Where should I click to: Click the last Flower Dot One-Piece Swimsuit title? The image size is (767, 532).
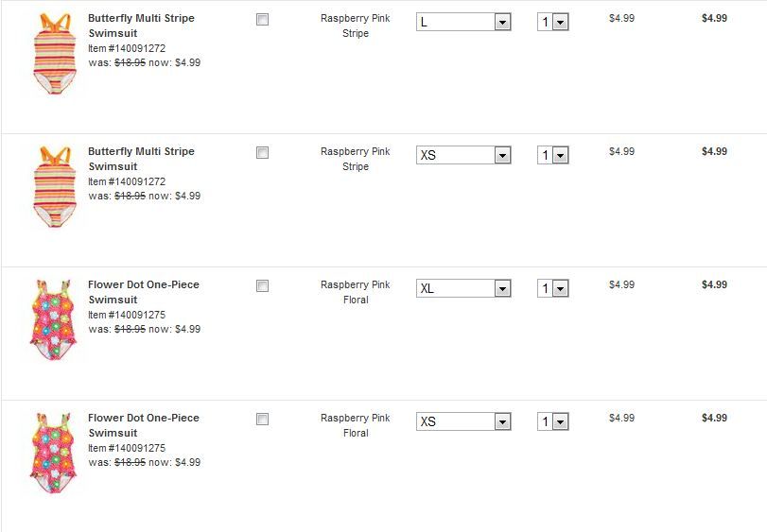pos(143,425)
